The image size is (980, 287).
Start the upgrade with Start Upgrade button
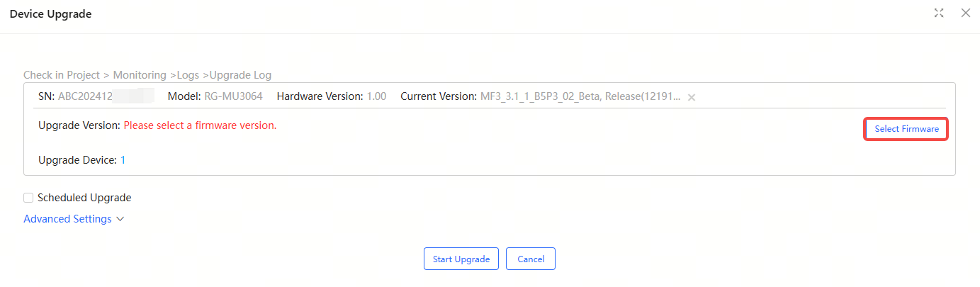[x=461, y=259]
